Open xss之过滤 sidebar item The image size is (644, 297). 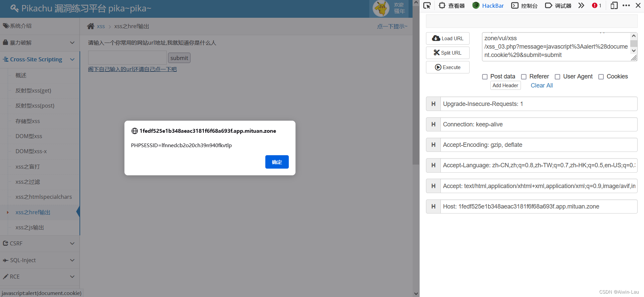28,182
